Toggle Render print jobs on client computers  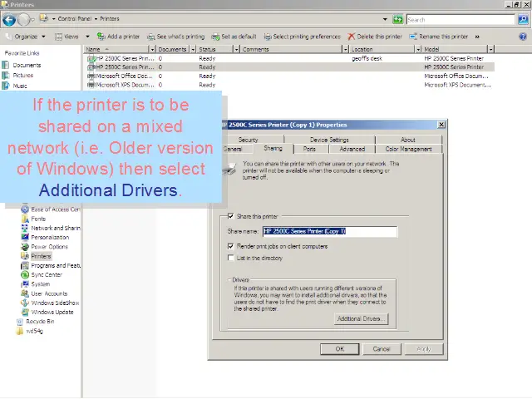[231, 246]
